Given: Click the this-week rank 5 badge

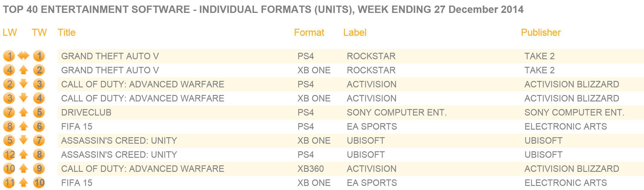Looking at the screenshot, I should pos(39,112).
